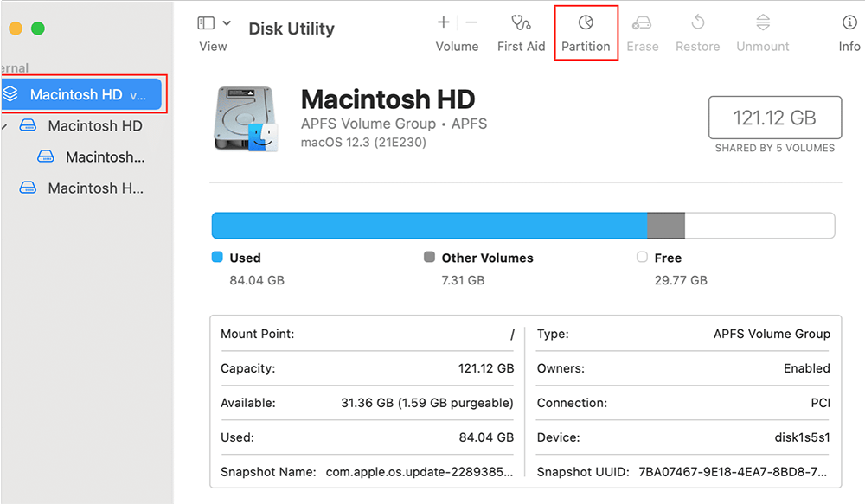Collapse the second Macintosh HD sidebar disclosure arrow
Viewport: 865px width, 504px height.
pos(4,126)
